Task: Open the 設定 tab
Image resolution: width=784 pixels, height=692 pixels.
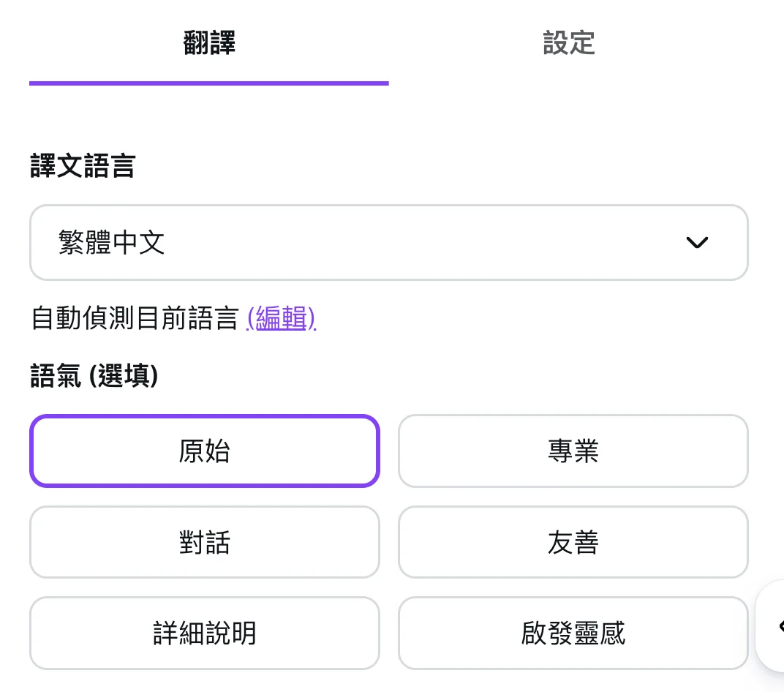Action: click(568, 44)
